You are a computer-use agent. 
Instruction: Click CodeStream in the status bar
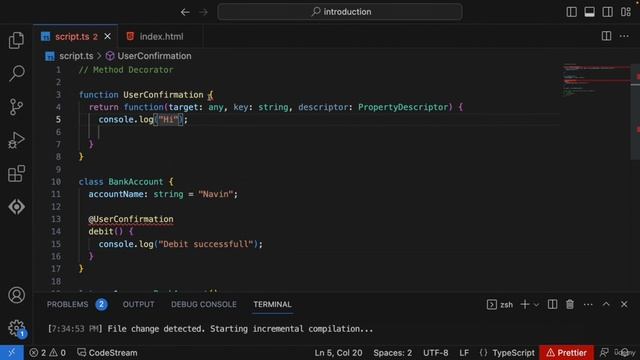coord(107,353)
